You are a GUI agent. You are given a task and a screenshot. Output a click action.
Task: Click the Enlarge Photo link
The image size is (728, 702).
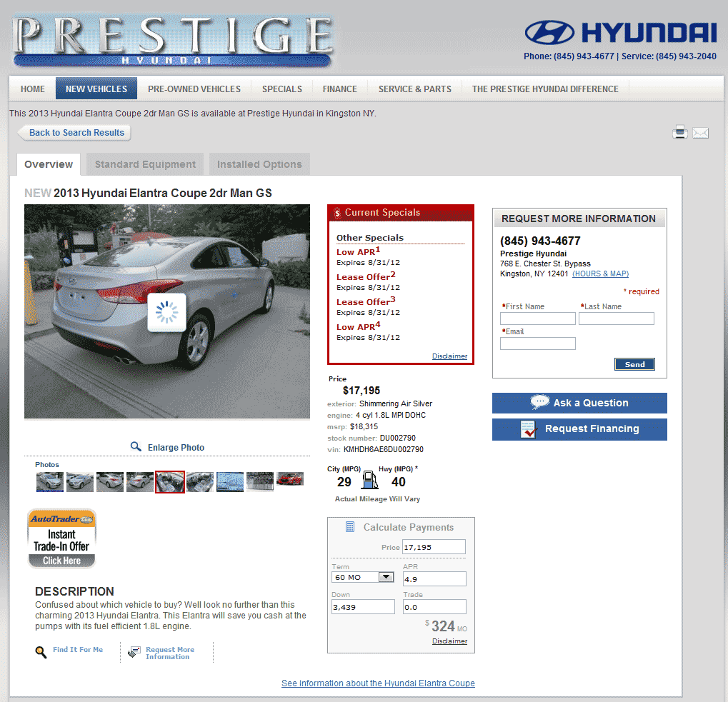pyautogui.click(x=176, y=447)
